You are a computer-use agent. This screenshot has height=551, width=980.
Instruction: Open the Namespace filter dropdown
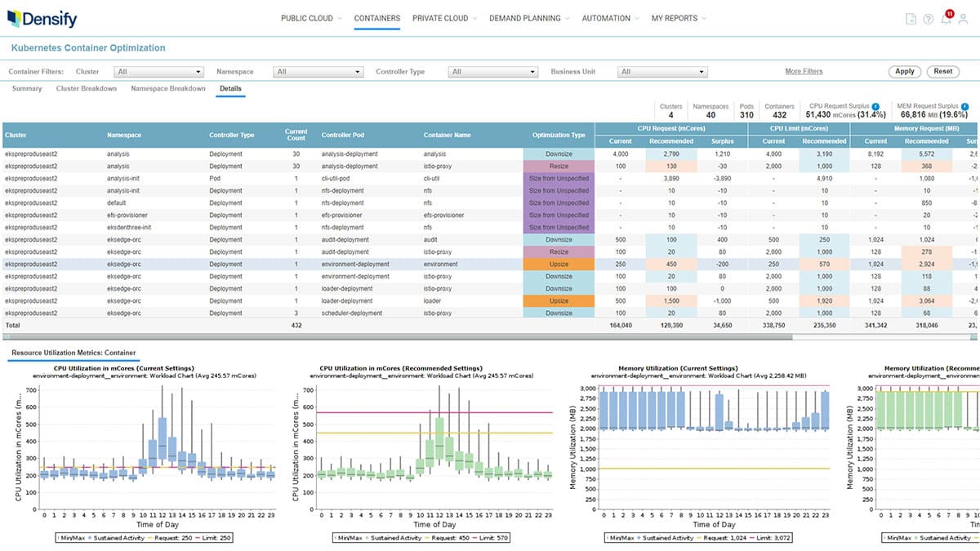(x=318, y=72)
